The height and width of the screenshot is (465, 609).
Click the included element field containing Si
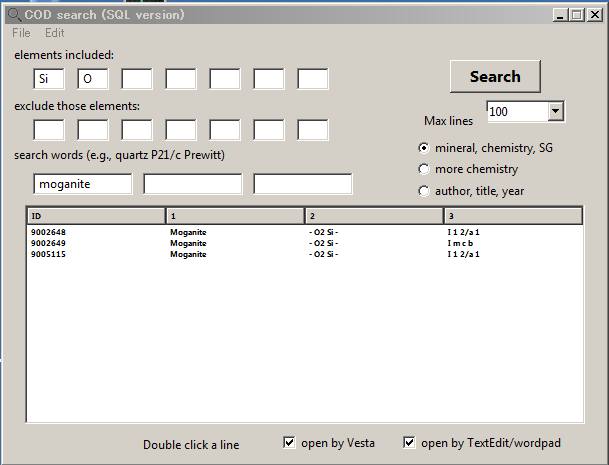(x=49, y=78)
